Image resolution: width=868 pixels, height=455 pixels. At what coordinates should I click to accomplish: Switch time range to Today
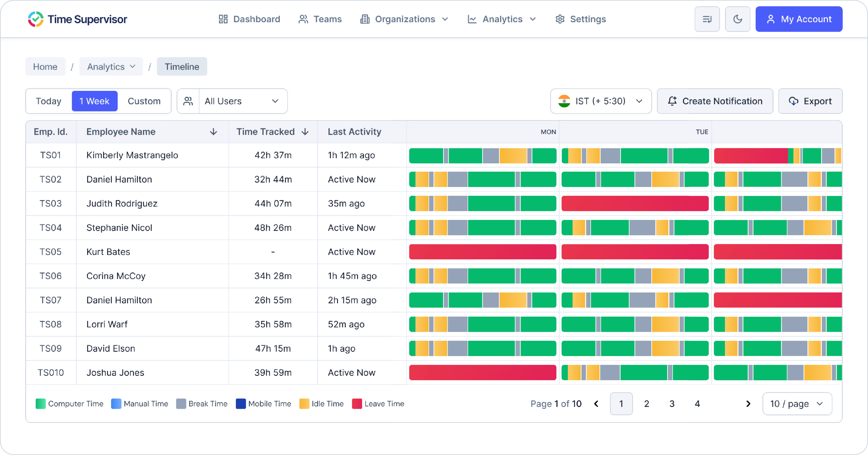tap(49, 101)
